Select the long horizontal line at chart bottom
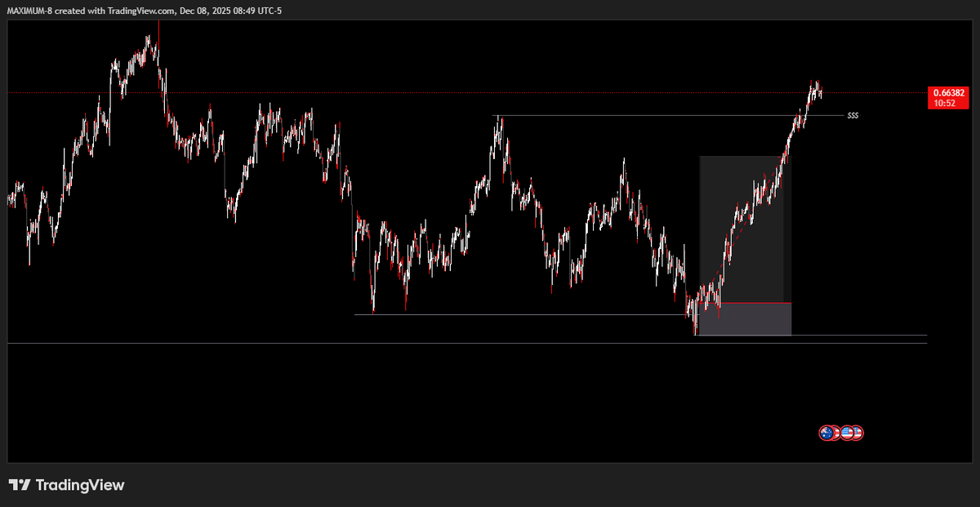The height and width of the screenshot is (507, 980). point(327,342)
